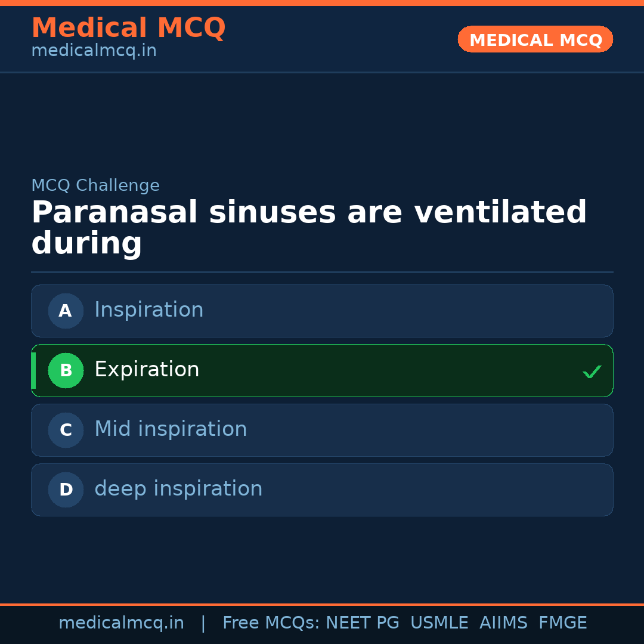This screenshot has height=644, width=644.
Task: Click the Medical MCQ header title
Action: click(128, 28)
